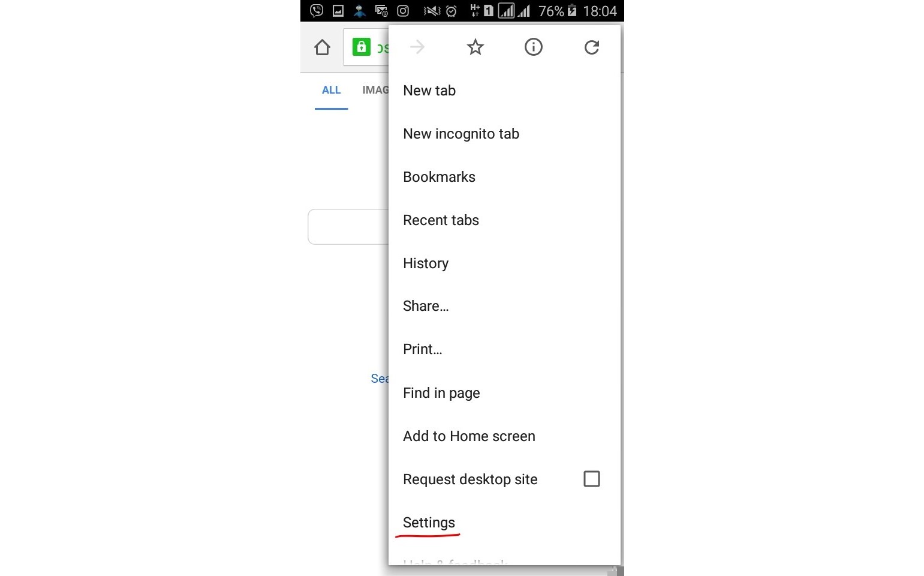Tap the search input box
Viewport: 924px width, 576px height.
tap(348, 227)
